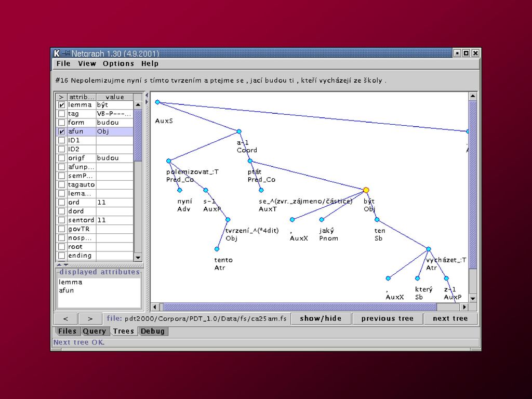Uncheck the afun attribute checkbox

click(61, 131)
